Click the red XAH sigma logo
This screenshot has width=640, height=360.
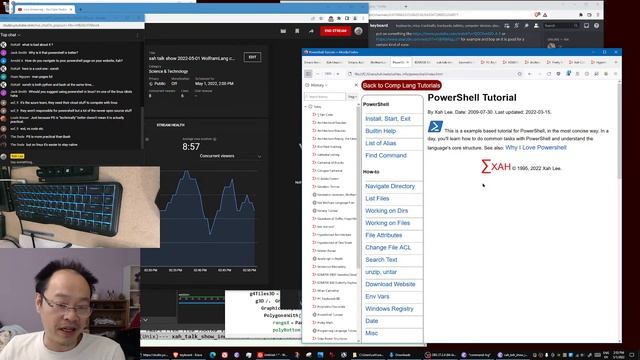click(496, 167)
